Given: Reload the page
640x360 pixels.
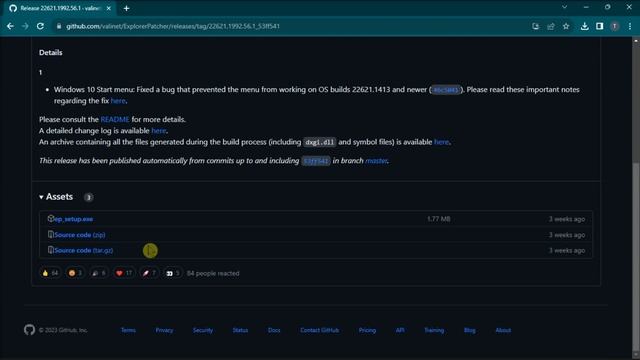Looking at the screenshot, I should [x=40, y=26].
